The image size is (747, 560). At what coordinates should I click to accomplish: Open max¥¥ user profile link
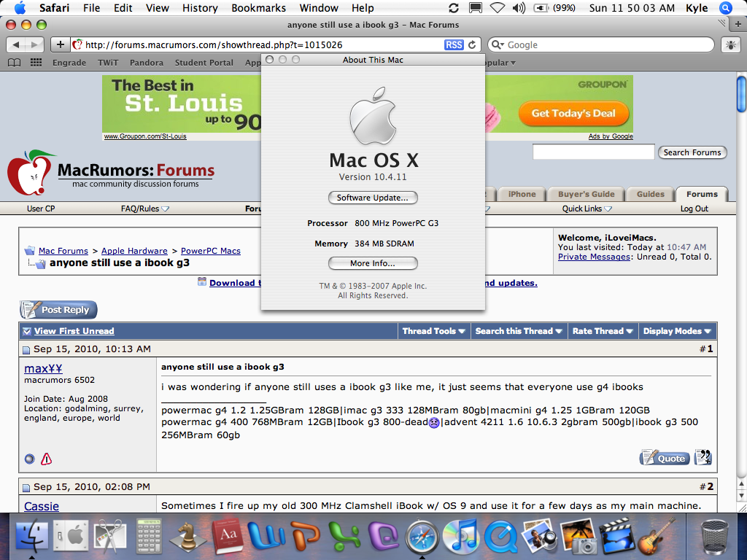pos(43,368)
